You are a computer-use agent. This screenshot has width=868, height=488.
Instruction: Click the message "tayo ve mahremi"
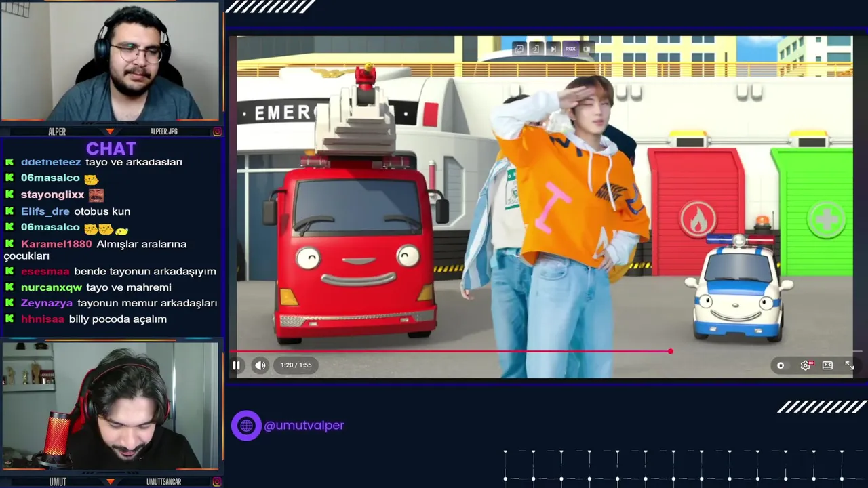(x=129, y=287)
